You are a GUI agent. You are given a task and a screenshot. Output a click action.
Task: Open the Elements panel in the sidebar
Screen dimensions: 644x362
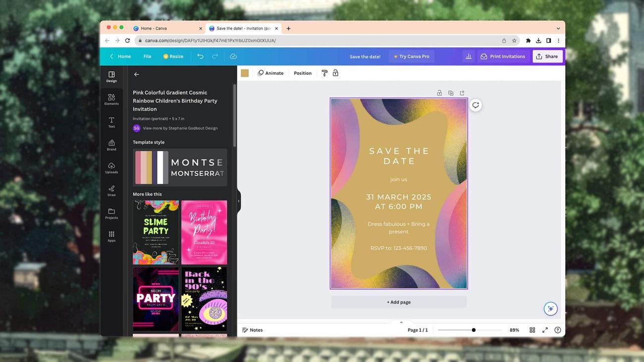pyautogui.click(x=111, y=99)
